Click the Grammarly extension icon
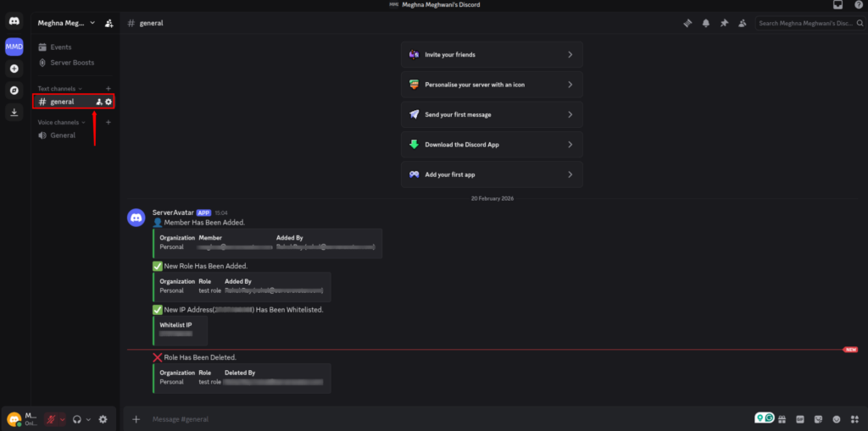Image resolution: width=868 pixels, height=431 pixels. [x=770, y=417]
